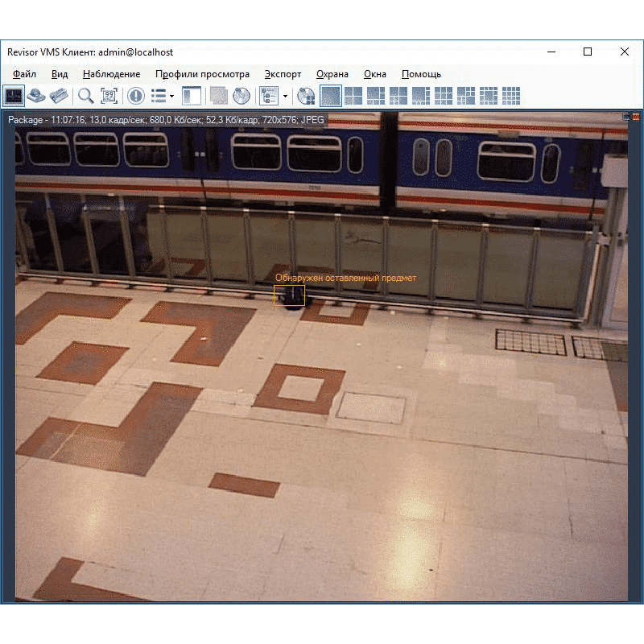Click the gray icon in camera pane corner

tap(626, 117)
